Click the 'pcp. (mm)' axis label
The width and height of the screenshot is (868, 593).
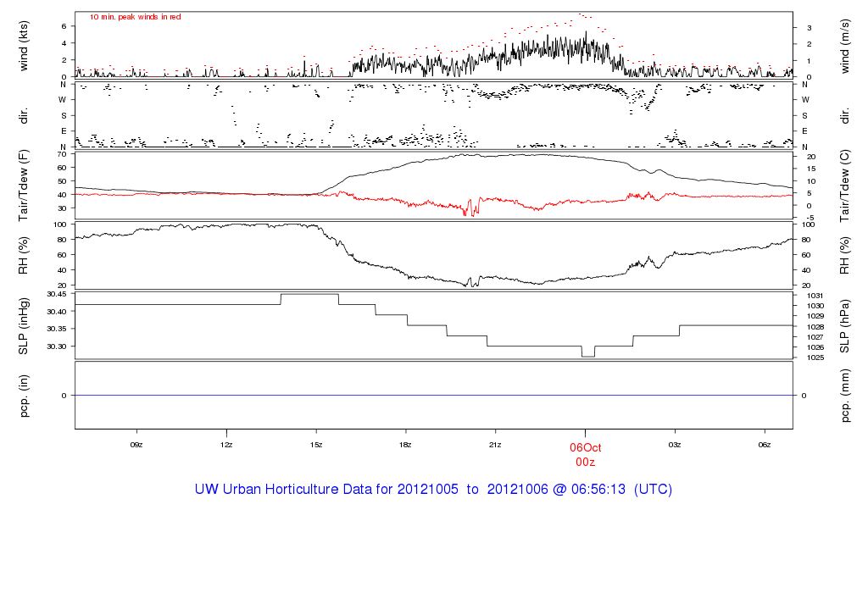[844, 396]
